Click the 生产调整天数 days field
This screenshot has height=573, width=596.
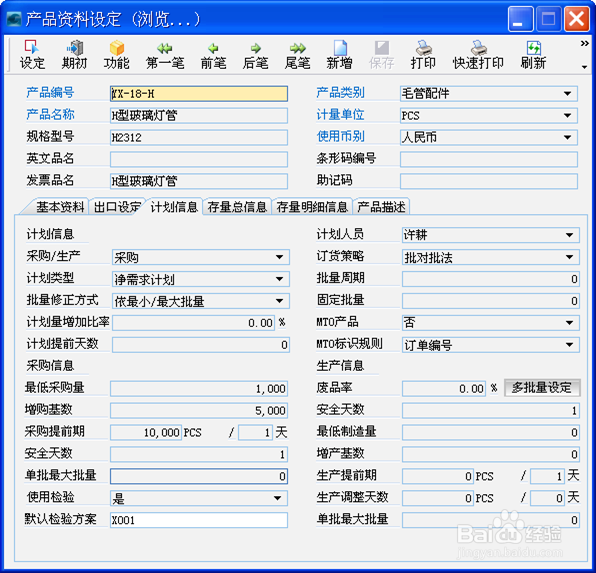click(547, 498)
